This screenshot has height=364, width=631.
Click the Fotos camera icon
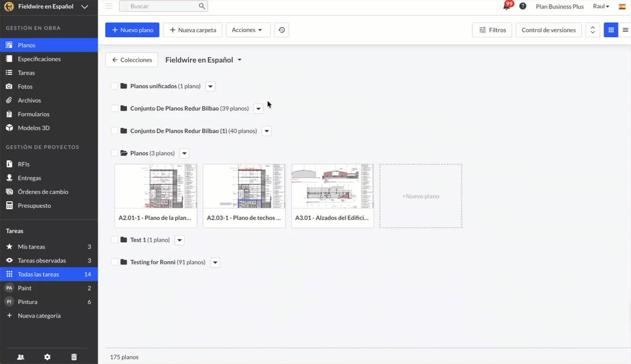coord(9,86)
